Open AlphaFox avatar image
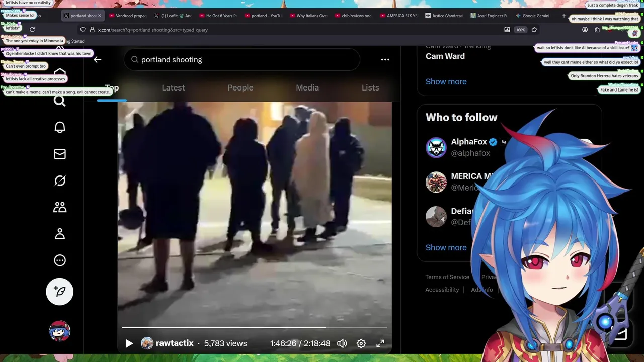The image size is (644, 362). [436, 148]
